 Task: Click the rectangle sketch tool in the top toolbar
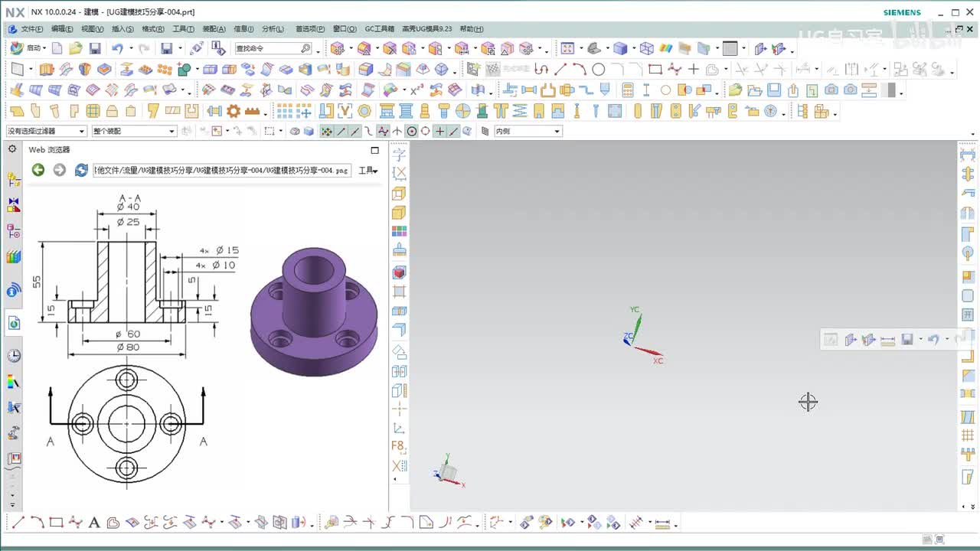point(655,69)
